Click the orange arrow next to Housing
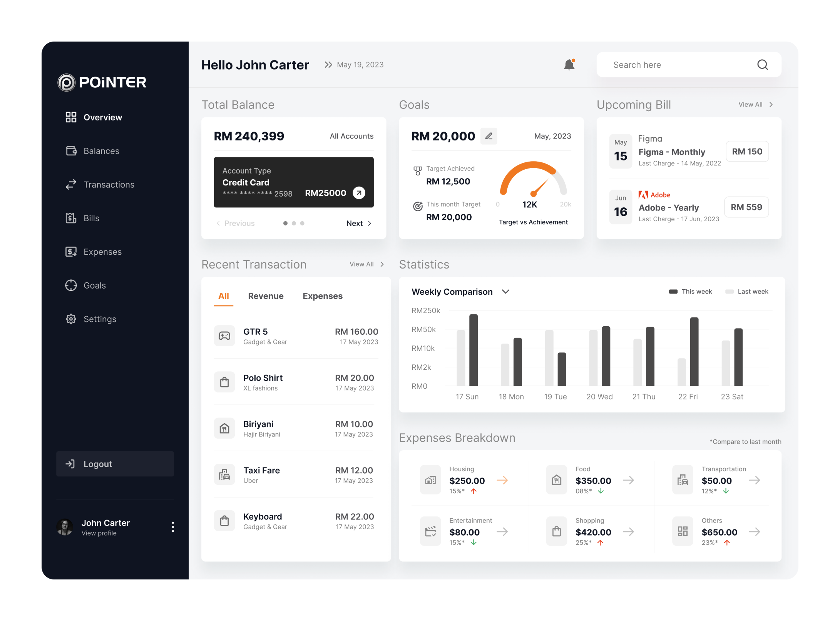Viewport: 840px width, 621px height. coord(502,480)
